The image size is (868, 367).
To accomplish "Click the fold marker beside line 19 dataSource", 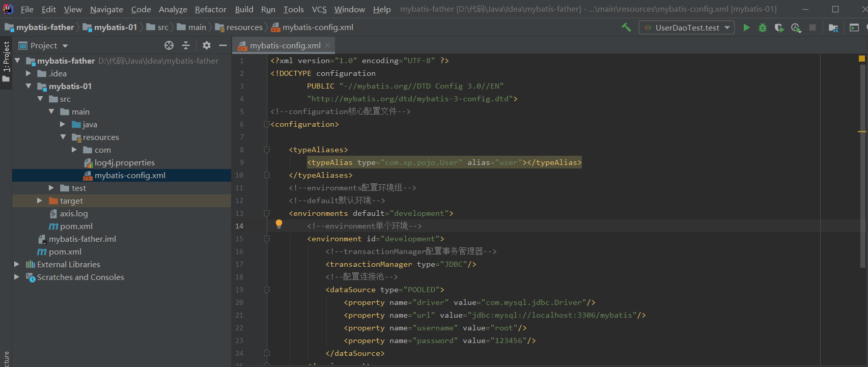I will tap(267, 290).
